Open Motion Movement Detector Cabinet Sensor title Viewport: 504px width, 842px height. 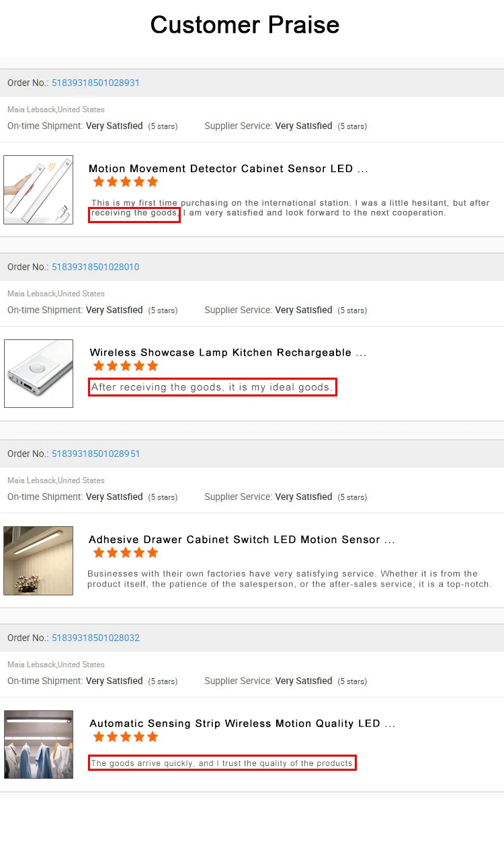point(228,169)
